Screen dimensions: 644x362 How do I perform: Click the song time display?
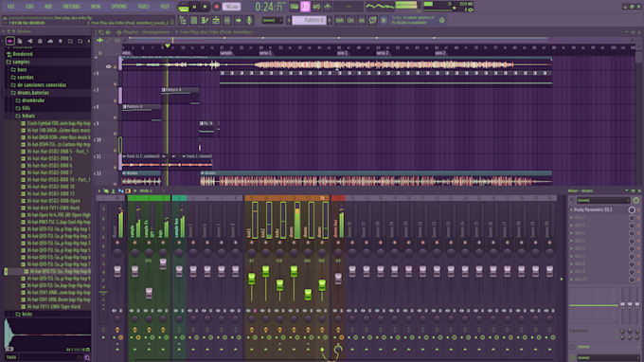pos(269,7)
